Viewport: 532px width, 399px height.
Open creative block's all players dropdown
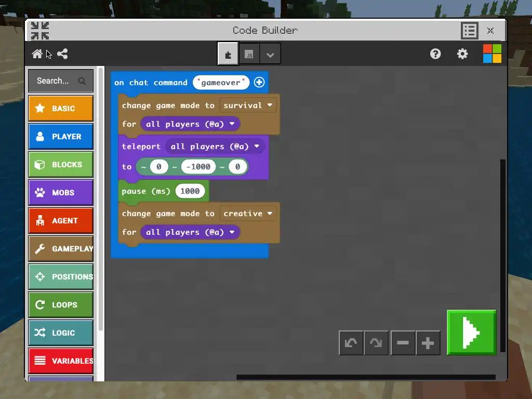pyautogui.click(x=190, y=232)
